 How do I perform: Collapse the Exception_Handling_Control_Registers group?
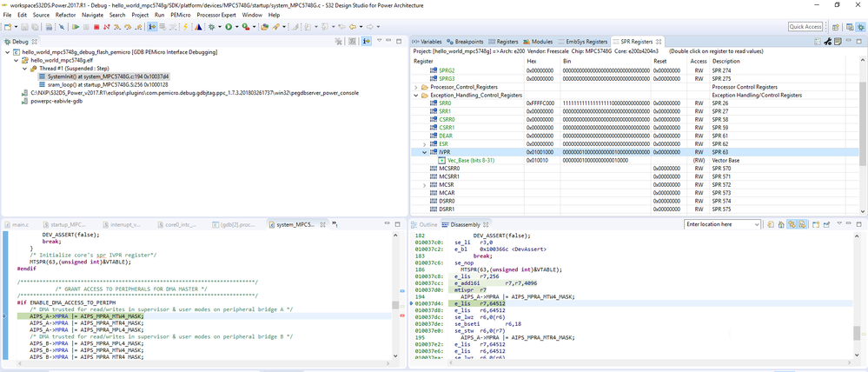pos(415,95)
